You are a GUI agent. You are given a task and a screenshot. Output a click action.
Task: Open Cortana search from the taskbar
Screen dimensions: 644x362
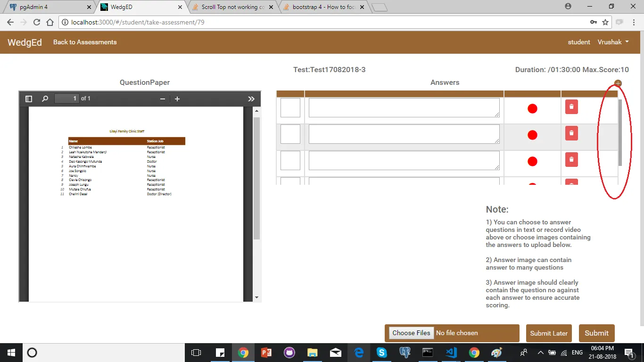(x=32, y=353)
